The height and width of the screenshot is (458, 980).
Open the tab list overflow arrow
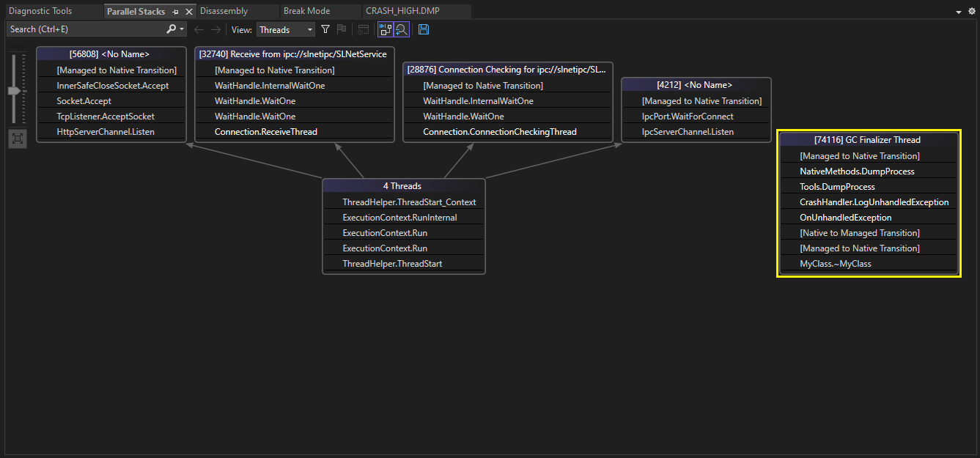(960, 12)
